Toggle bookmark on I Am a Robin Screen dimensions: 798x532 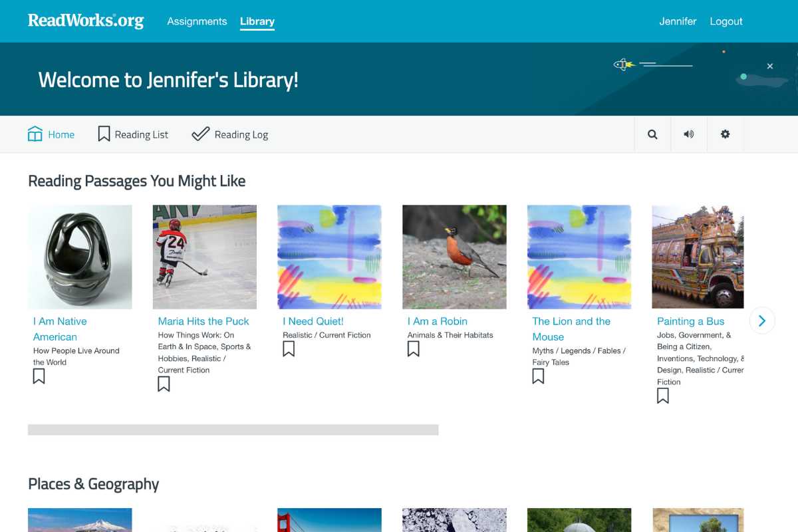pyautogui.click(x=414, y=348)
